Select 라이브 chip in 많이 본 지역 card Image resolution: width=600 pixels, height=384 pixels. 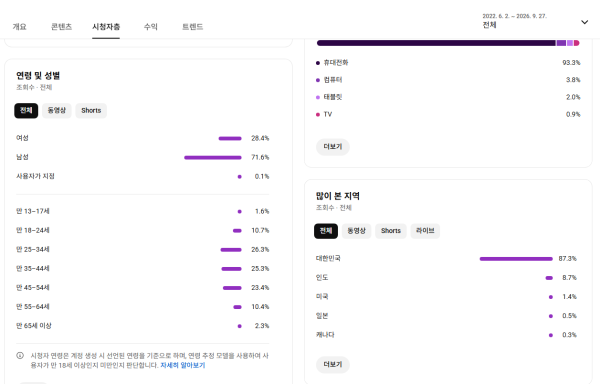[425, 231]
